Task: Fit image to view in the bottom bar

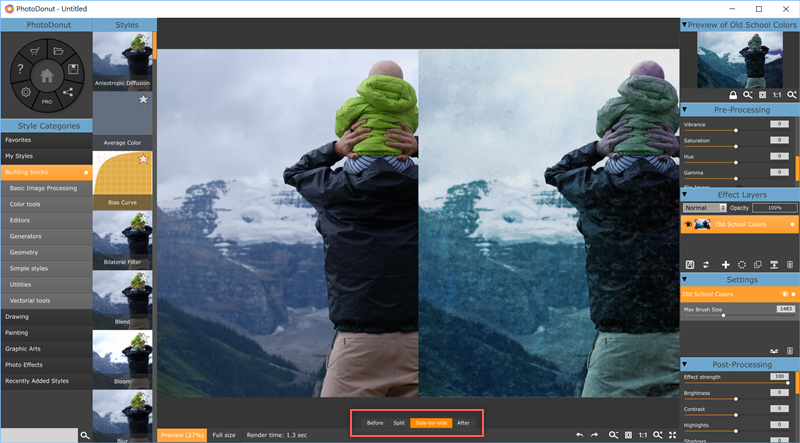Action: point(628,435)
